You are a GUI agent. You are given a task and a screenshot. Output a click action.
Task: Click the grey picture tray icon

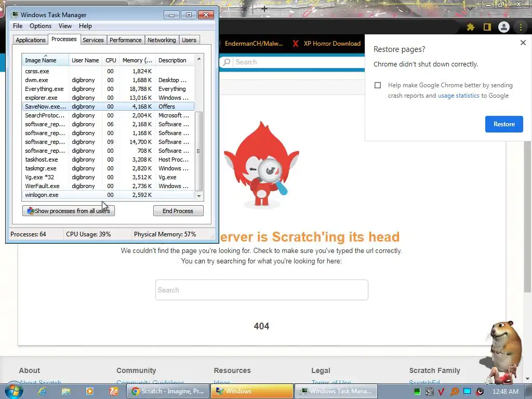click(430, 392)
